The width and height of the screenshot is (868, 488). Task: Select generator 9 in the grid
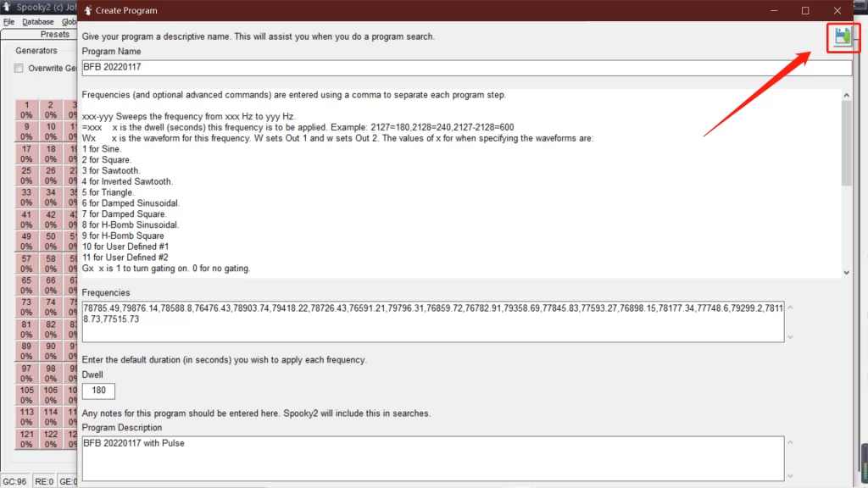coord(26,132)
